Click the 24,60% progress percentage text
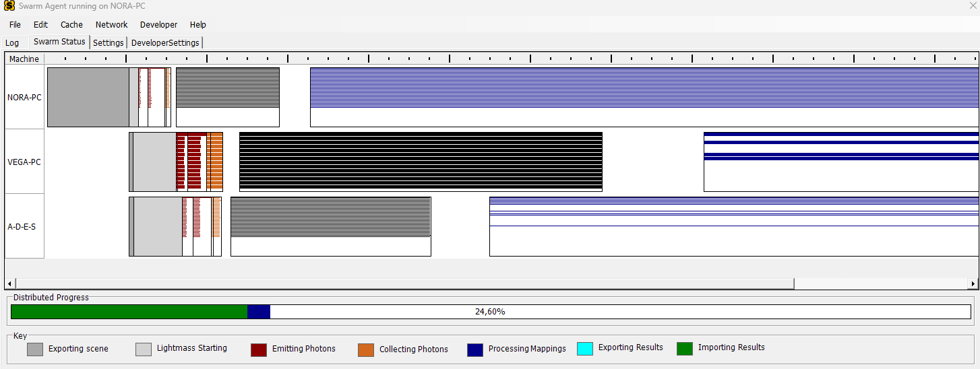Viewport: 980px width, 369px height. coord(490,312)
